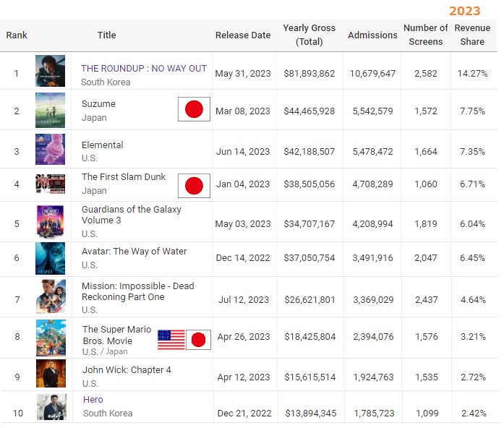The height and width of the screenshot is (428, 504).
Task: Sort by Release Date column header
Action: 243,35
